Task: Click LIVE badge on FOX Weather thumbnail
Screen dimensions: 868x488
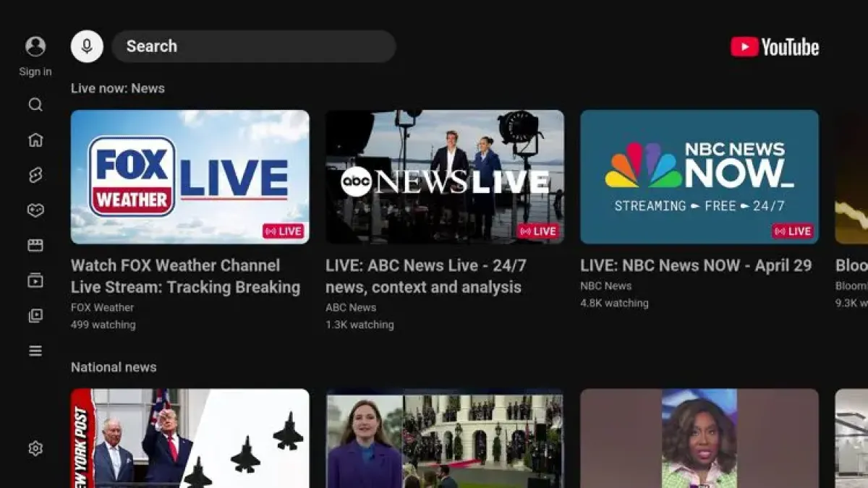Action: tap(284, 231)
